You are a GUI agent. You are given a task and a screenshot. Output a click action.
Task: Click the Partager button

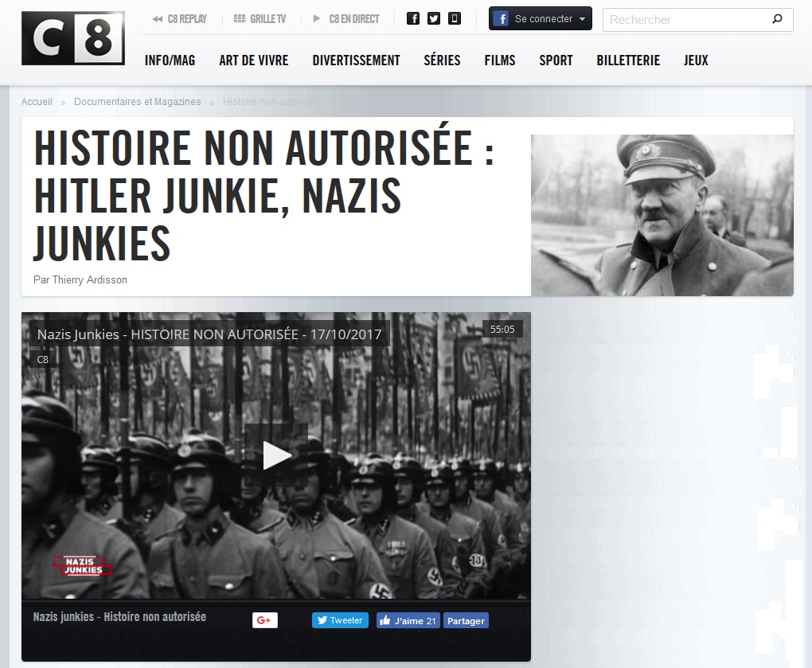pyautogui.click(x=466, y=620)
